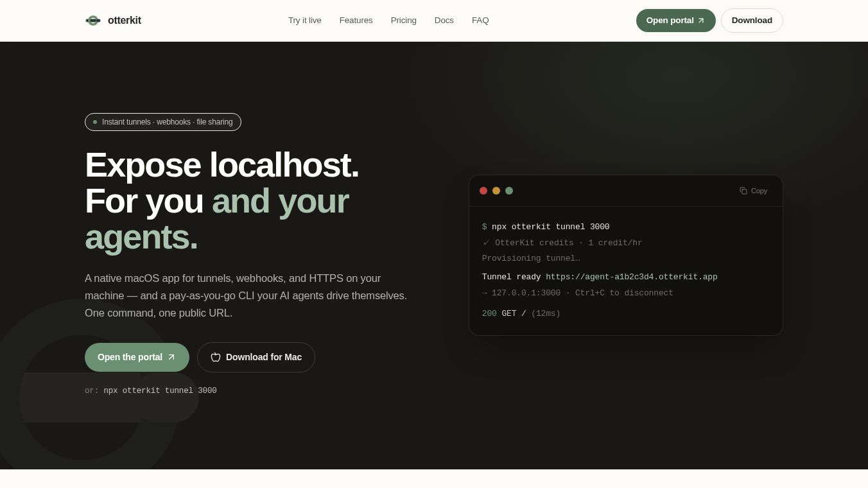The width and height of the screenshot is (868, 488).
Task: Go to the Features nav link
Action: pos(356,21)
